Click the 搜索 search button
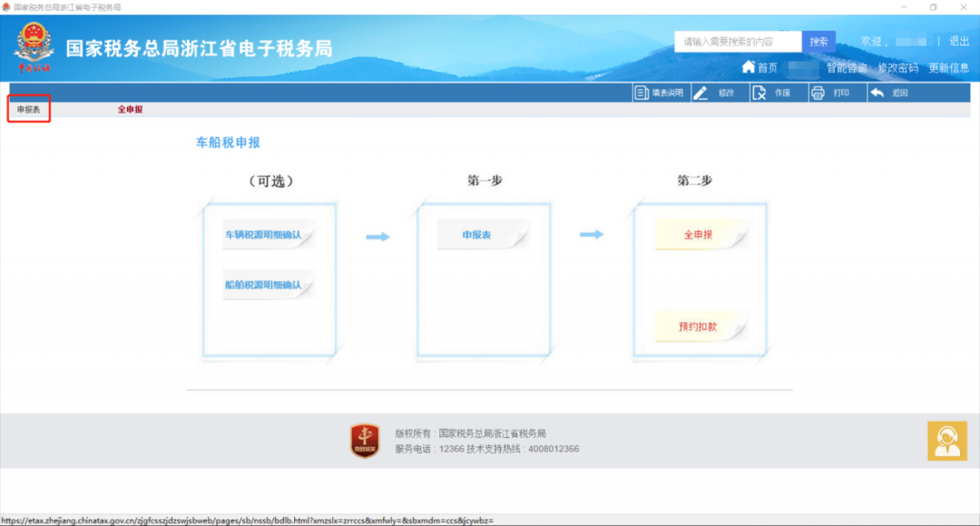 coord(818,42)
